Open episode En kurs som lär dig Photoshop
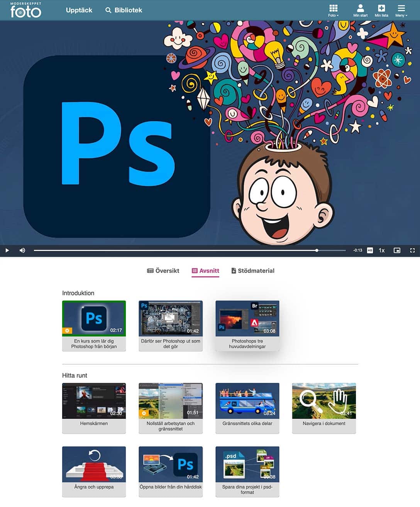The image size is (420, 507). pos(94,326)
